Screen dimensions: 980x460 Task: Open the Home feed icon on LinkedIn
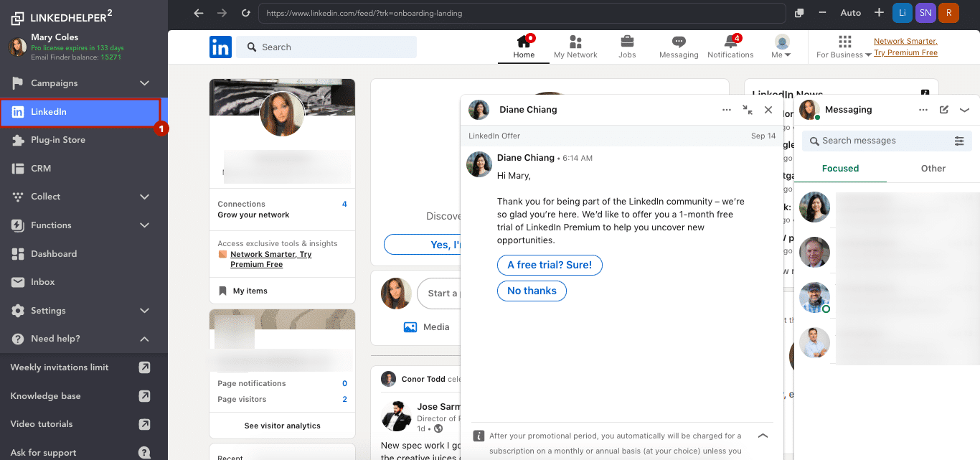coord(523,44)
